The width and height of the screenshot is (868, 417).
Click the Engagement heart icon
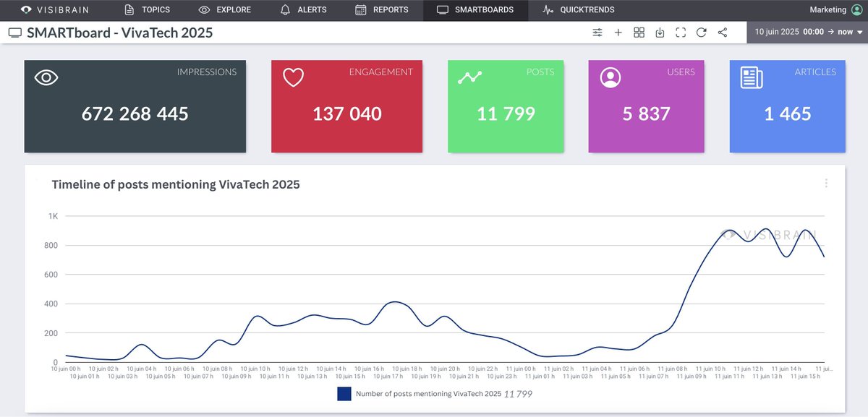[293, 77]
